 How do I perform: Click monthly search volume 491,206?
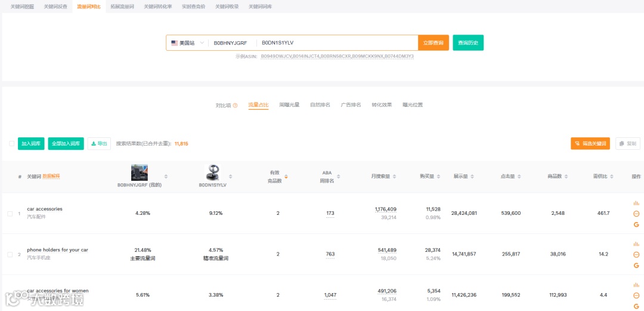click(387, 291)
